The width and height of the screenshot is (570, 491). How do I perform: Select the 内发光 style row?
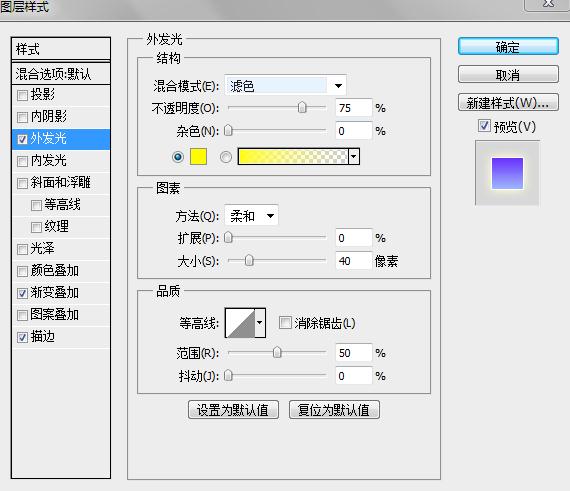pyautogui.click(x=61, y=161)
